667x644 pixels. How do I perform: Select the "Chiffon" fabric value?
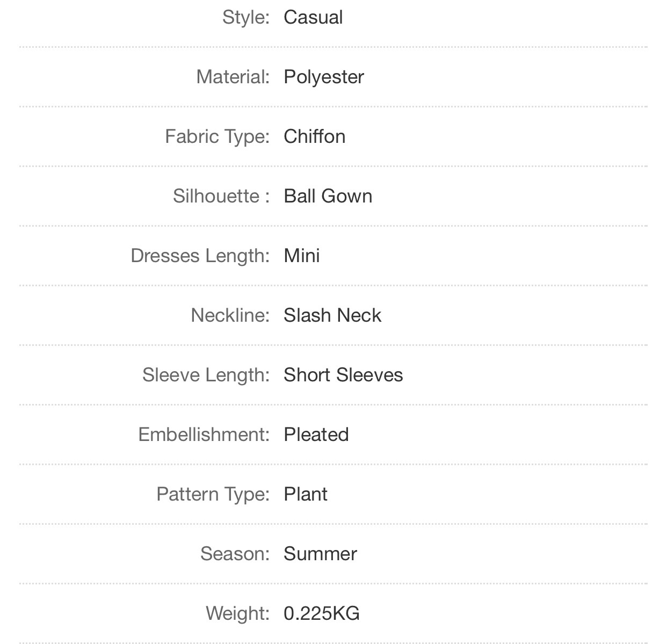[315, 136]
